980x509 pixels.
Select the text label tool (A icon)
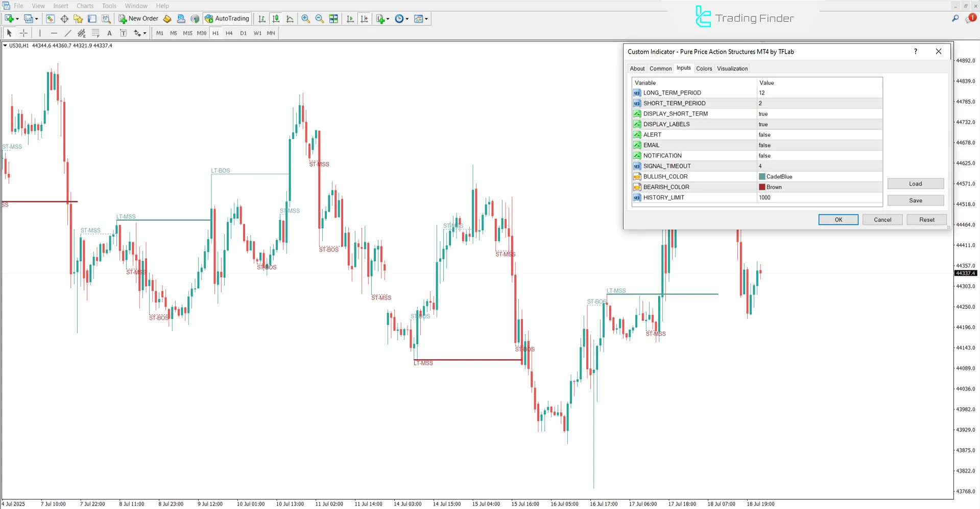coord(109,33)
